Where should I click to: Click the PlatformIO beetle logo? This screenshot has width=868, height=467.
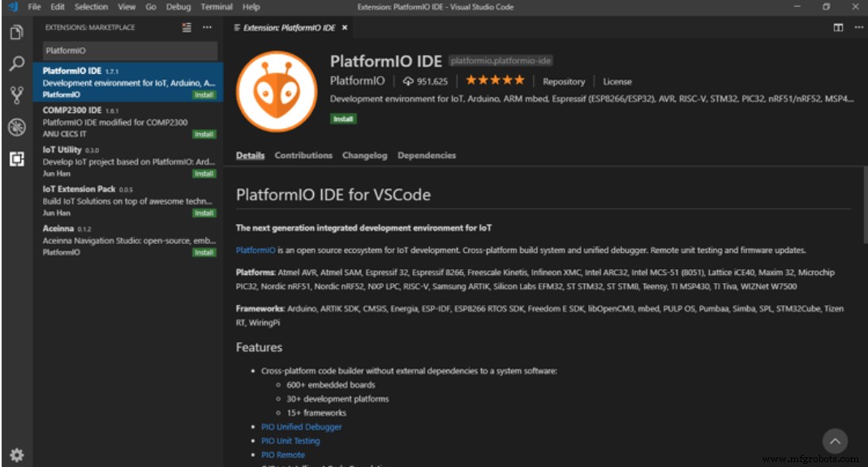tap(277, 90)
